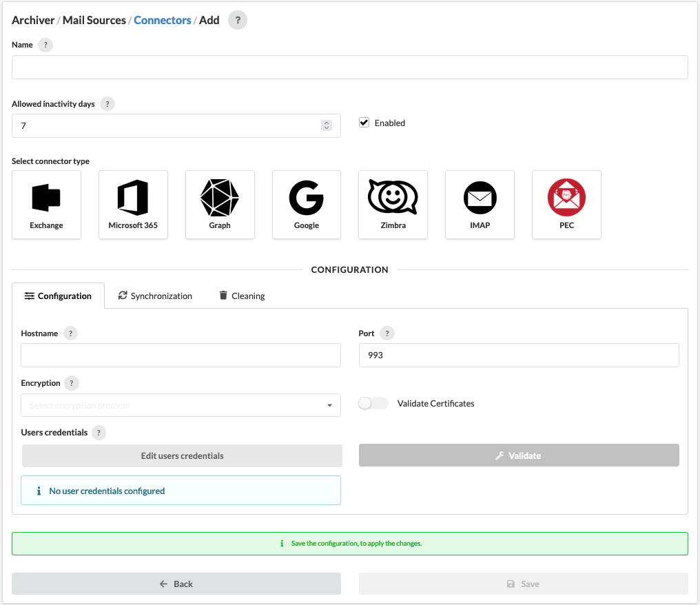Show help for the Hostname field

point(70,333)
